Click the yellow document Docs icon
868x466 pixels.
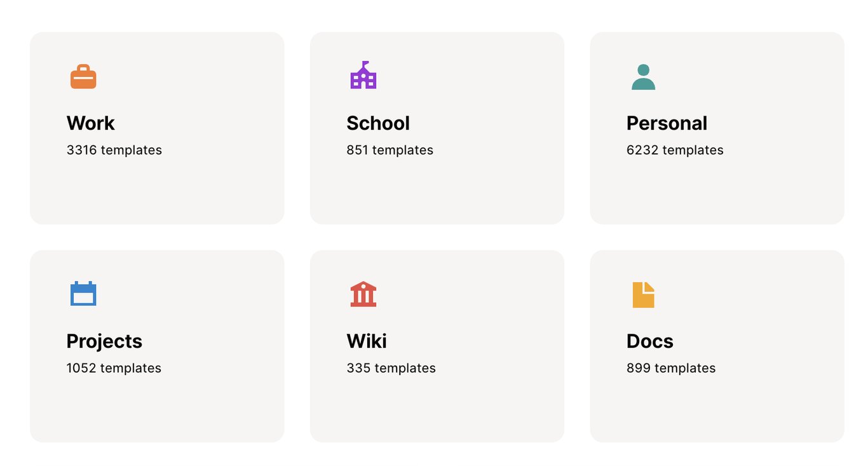(x=643, y=295)
